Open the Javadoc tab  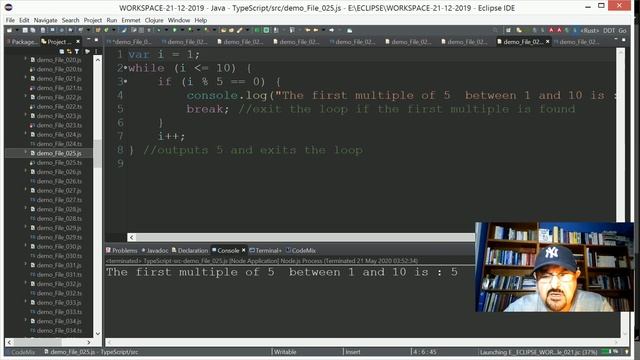point(155,250)
